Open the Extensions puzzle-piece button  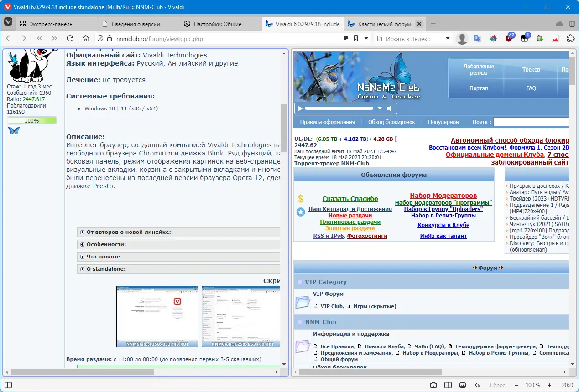570,39
